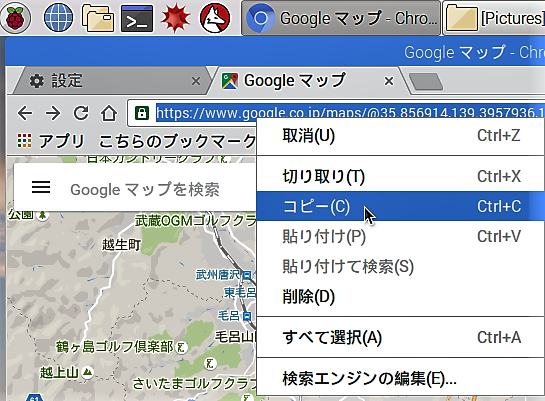Viewport: 545px width, 401px height.
Task: Click the こちらのブックマーク text in bookmarks bar
Action: [177, 141]
